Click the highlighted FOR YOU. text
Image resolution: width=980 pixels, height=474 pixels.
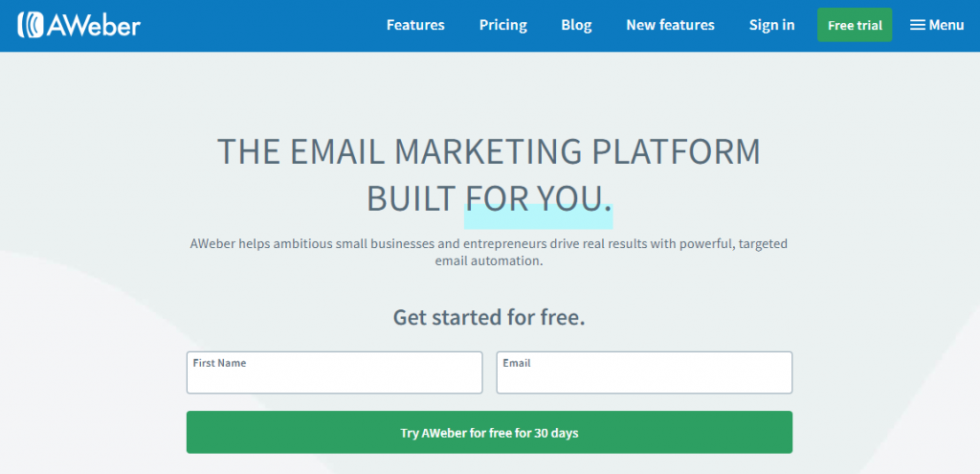tap(538, 200)
